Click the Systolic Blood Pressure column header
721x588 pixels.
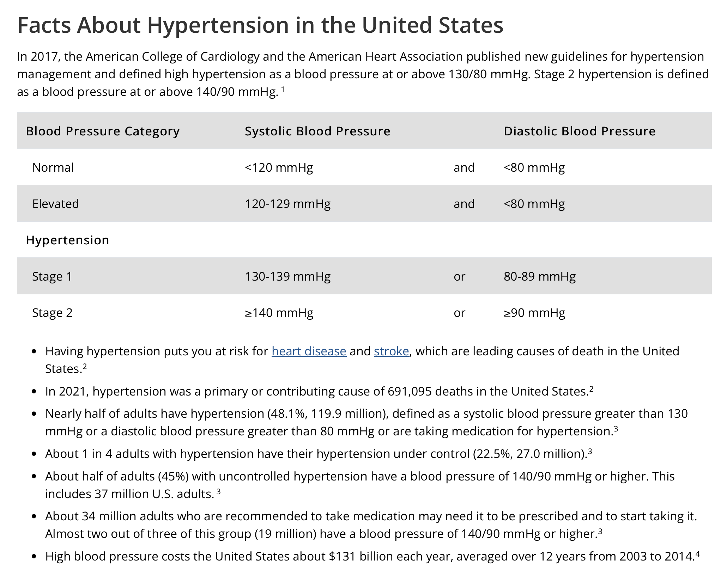click(x=317, y=131)
